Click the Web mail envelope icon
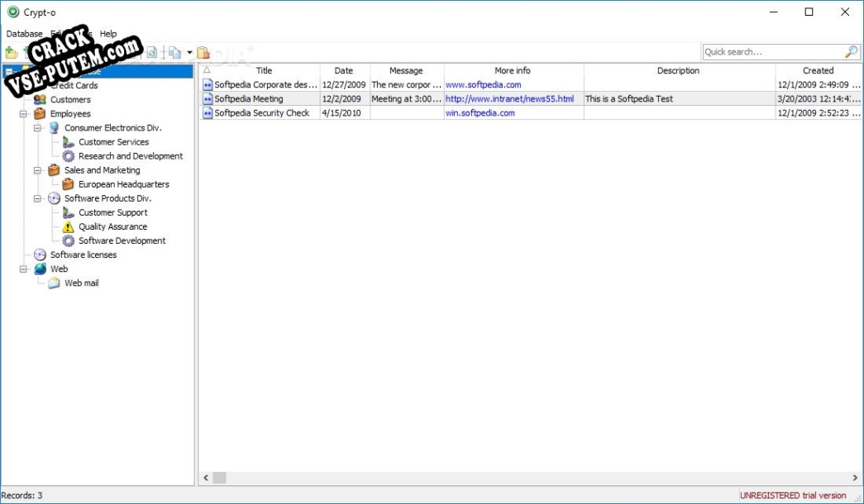864x504 pixels. click(x=54, y=283)
